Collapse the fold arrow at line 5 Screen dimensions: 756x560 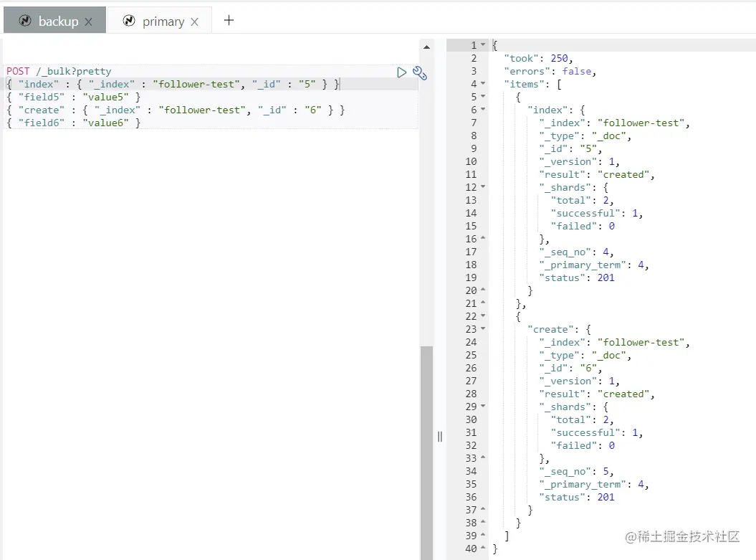click(x=483, y=97)
